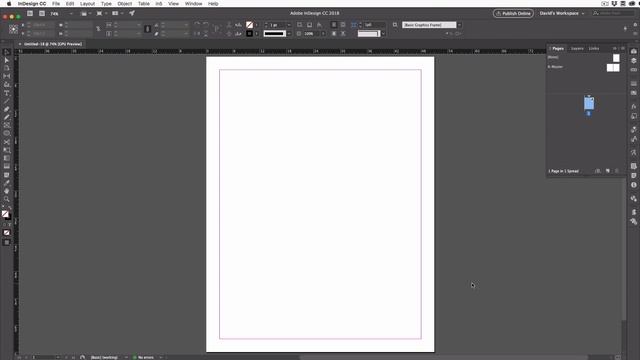Select the Selection tool

tap(7, 52)
